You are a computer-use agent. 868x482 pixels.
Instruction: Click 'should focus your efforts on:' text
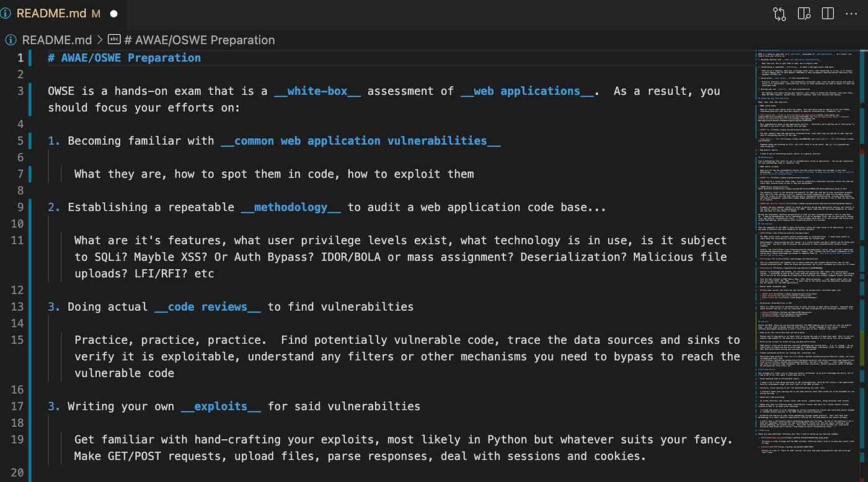(x=144, y=107)
